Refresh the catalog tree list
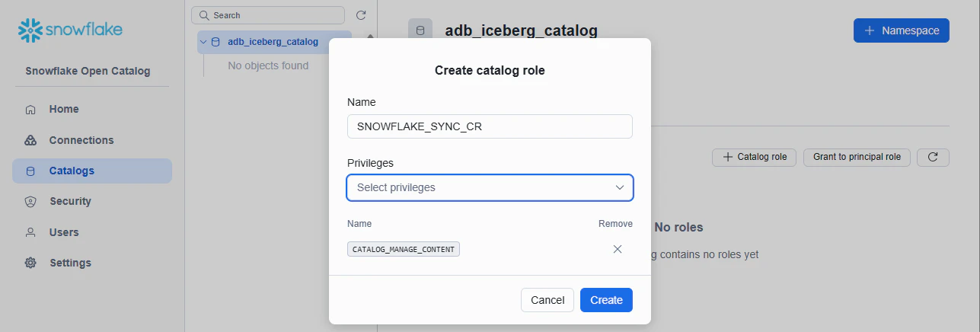Image resolution: width=980 pixels, height=332 pixels. [x=361, y=15]
